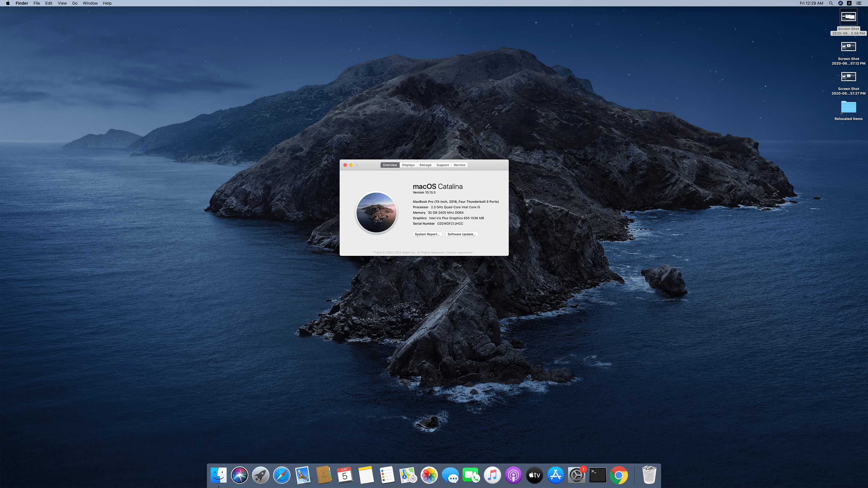Open Terminal icon in Dock
Screen dimensions: 868x488
coord(597,475)
